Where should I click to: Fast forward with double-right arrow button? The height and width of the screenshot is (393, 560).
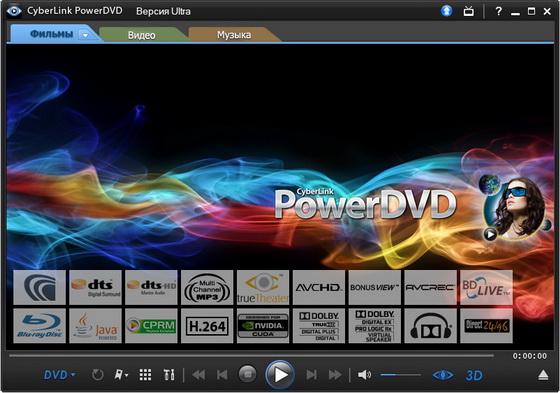[x=335, y=375]
